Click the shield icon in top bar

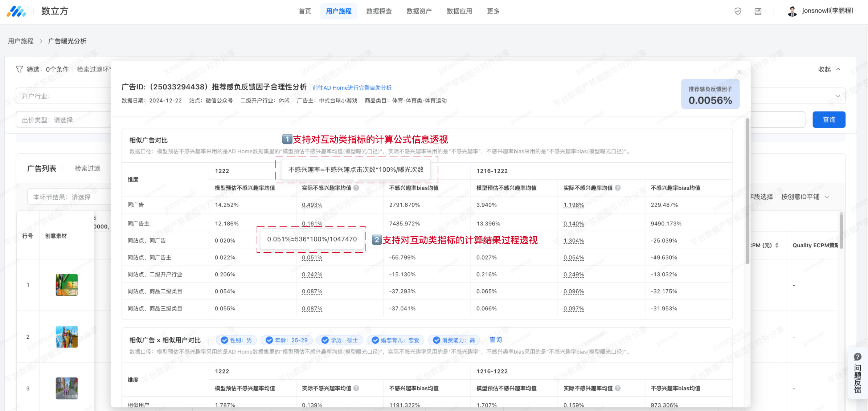point(738,11)
